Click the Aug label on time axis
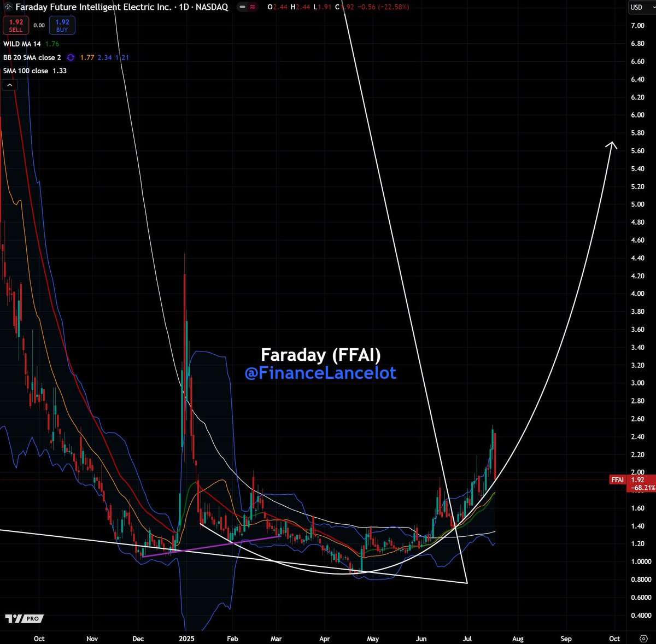 (x=518, y=639)
